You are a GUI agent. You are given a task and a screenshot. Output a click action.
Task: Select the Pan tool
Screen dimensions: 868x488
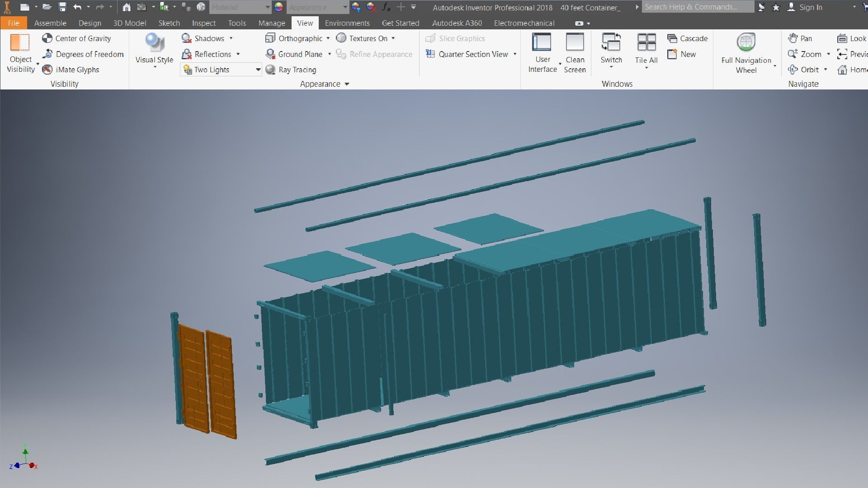(800, 38)
